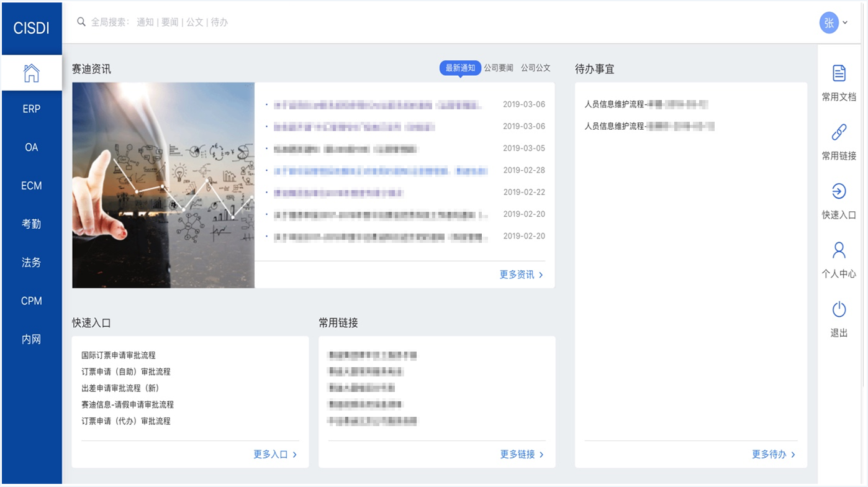
Task: Open the 快速入口 arrow-circle icon
Action: pyautogui.click(x=839, y=191)
